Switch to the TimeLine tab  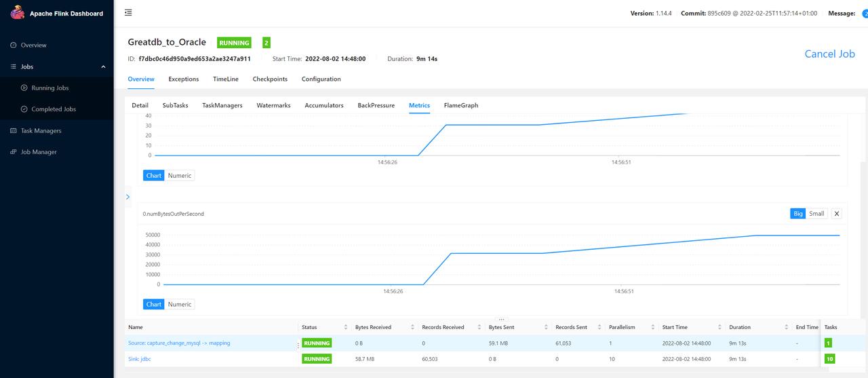pyautogui.click(x=226, y=79)
